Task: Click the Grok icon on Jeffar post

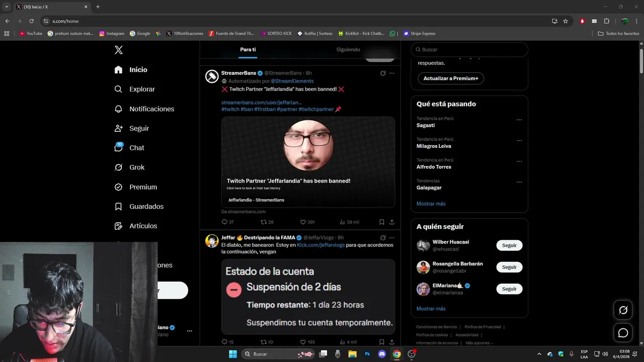Action: click(x=383, y=237)
